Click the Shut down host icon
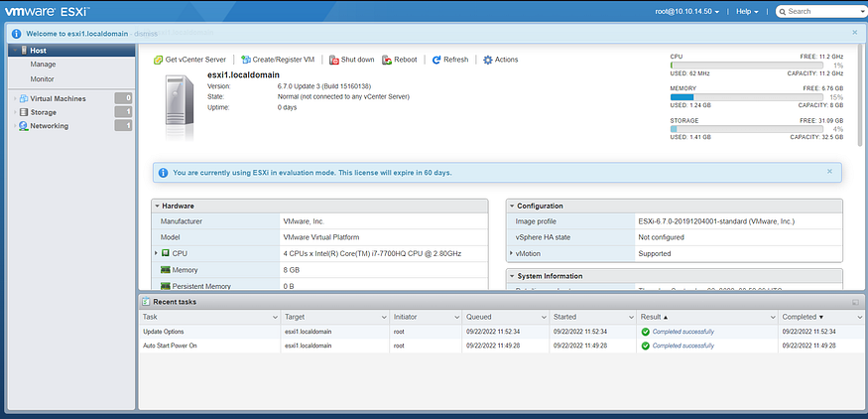This screenshot has height=419, width=868. (333, 60)
